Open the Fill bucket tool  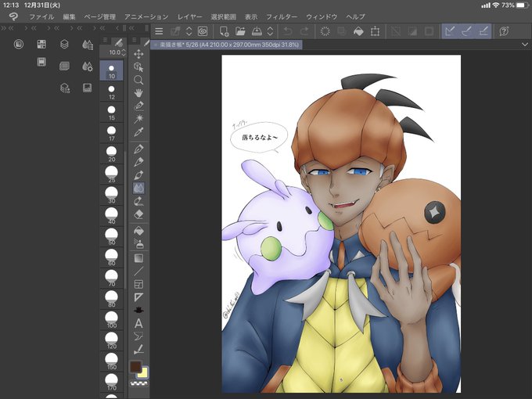tap(138, 231)
